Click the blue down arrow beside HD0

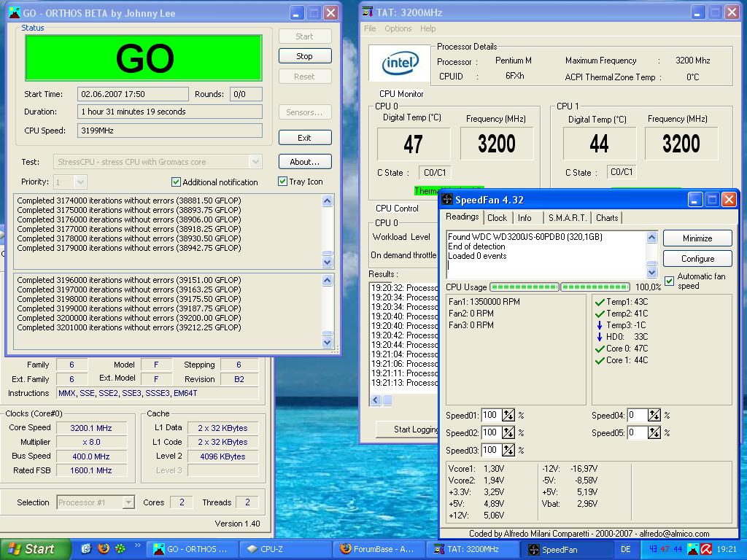click(x=600, y=337)
